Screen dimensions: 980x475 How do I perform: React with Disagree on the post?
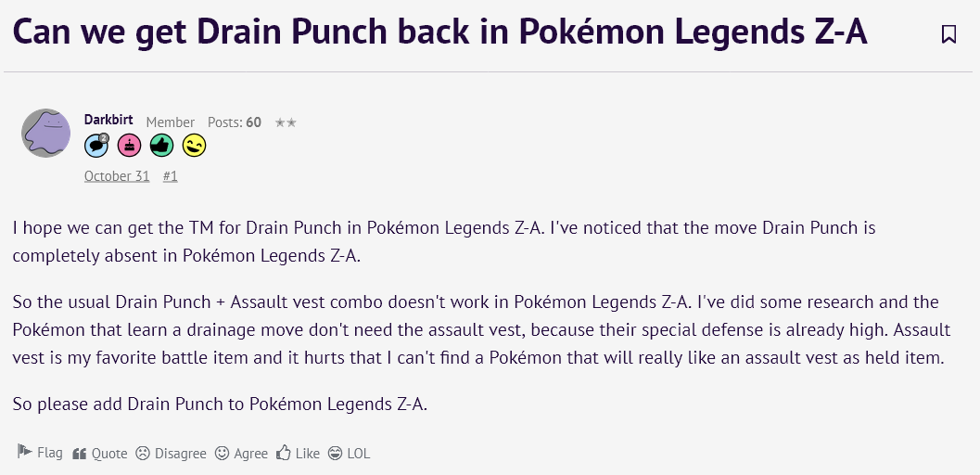(171, 453)
